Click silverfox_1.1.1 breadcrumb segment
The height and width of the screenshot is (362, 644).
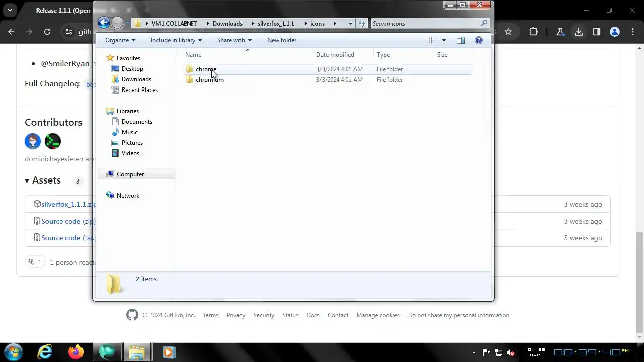[x=276, y=23]
